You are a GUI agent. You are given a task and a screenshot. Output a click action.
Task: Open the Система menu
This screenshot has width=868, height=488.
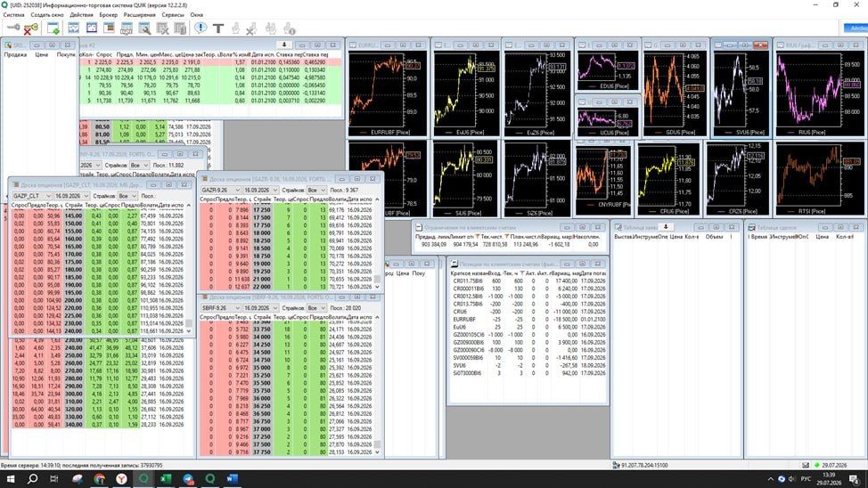13,15
